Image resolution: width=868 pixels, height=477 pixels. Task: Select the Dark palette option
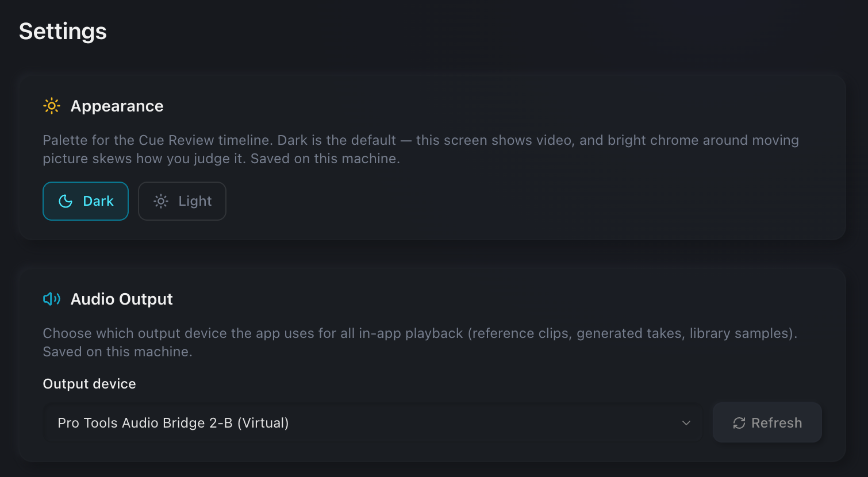pos(86,201)
